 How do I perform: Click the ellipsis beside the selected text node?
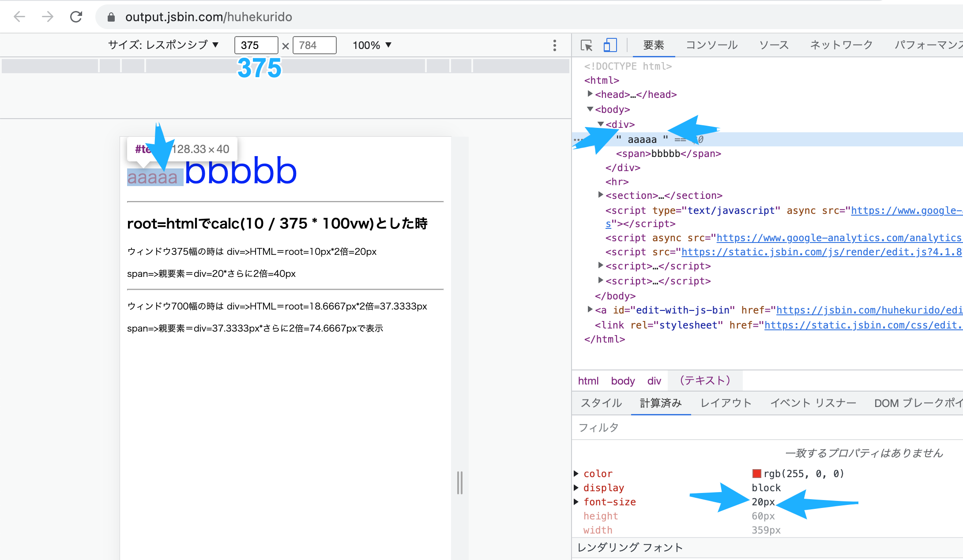pos(577,140)
